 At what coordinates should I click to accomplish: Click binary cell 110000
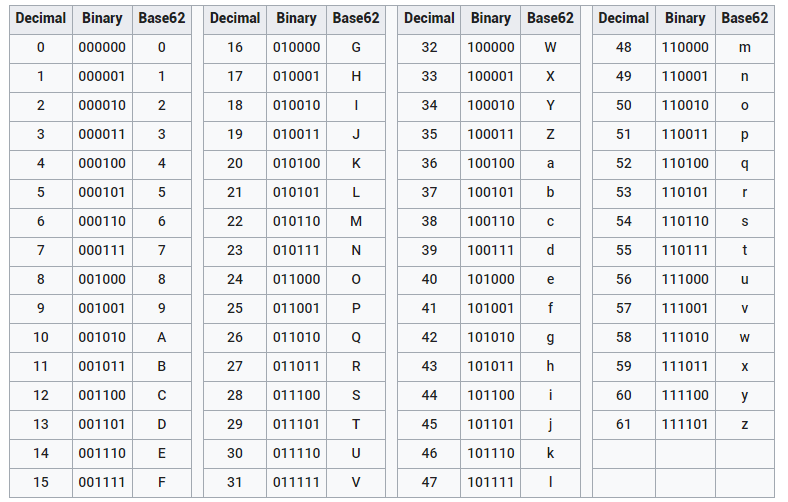[x=685, y=48]
